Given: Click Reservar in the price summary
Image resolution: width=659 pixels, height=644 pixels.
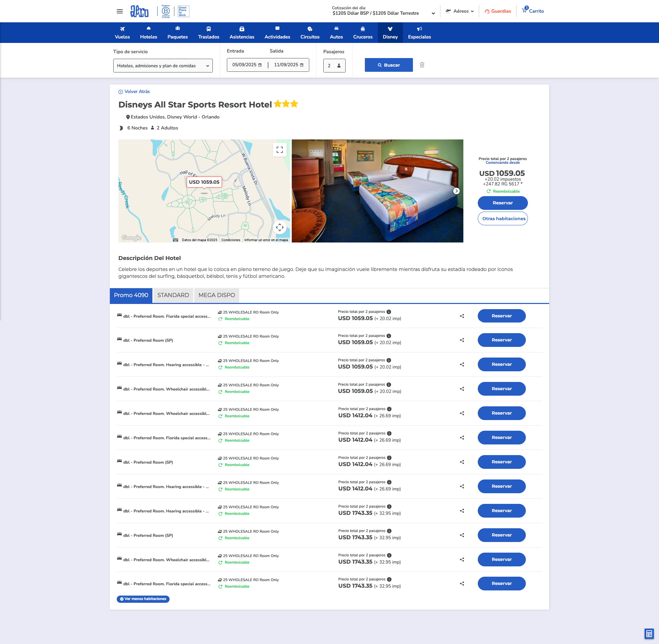Looking at the screenshot, I should (x=503, y=203).
